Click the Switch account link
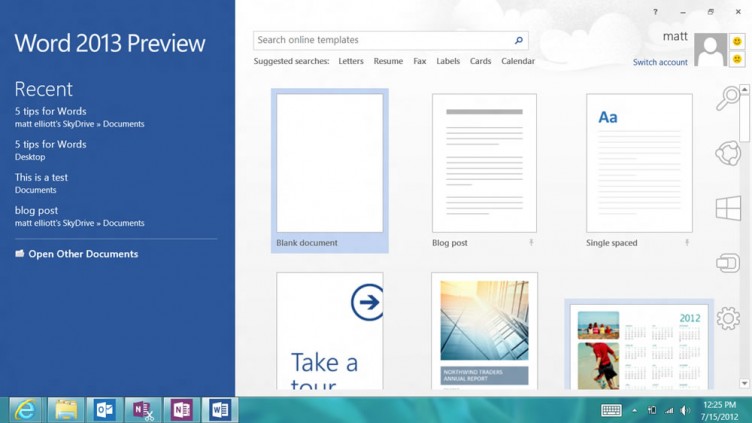The height and width of the screenshot is (423, 752). click(660, 62)
